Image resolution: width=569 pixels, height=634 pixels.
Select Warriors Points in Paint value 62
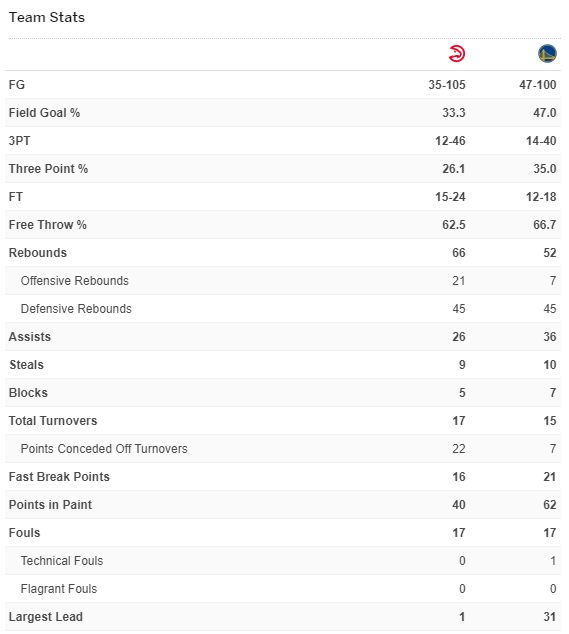tap(550, 505)
